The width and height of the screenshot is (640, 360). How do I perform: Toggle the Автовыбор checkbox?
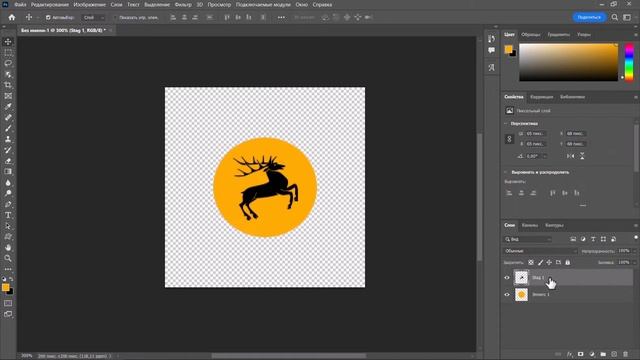click(x=48, y=18)
